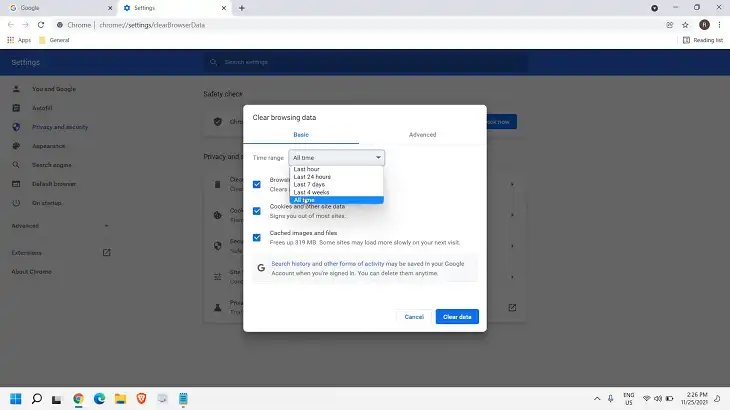Uncheck Browsing history checkbox
Viewport: 730px width, 410px height.
point(257,184)
